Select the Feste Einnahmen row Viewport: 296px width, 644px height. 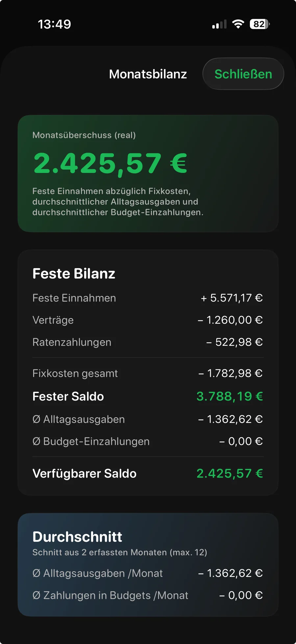tap(148, 298)
